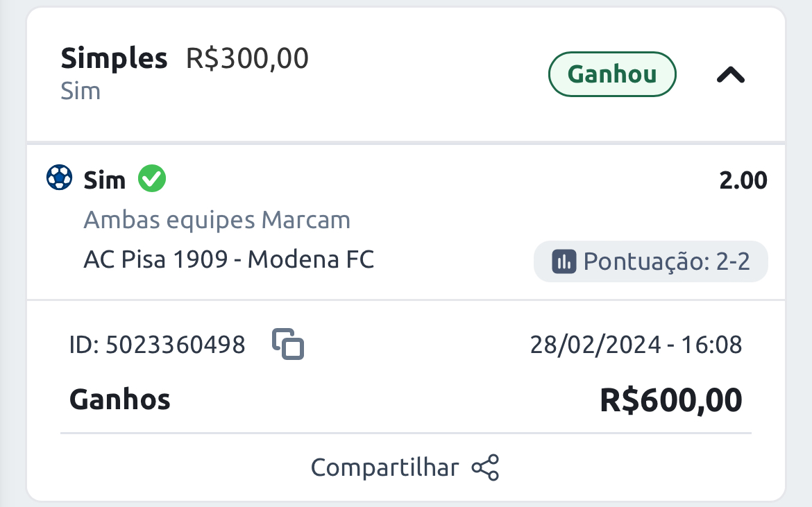Screen dimensions: 812x507
Task: Click the R$300,00 stake amount
Action: 248,58
